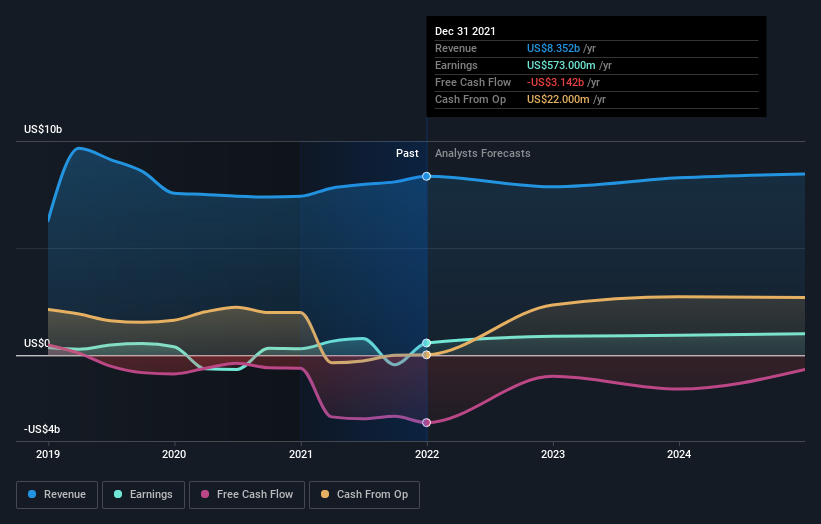The image size is (821, 524).
Task: Click the 2021 x-axis label
Action: point(301,454)
